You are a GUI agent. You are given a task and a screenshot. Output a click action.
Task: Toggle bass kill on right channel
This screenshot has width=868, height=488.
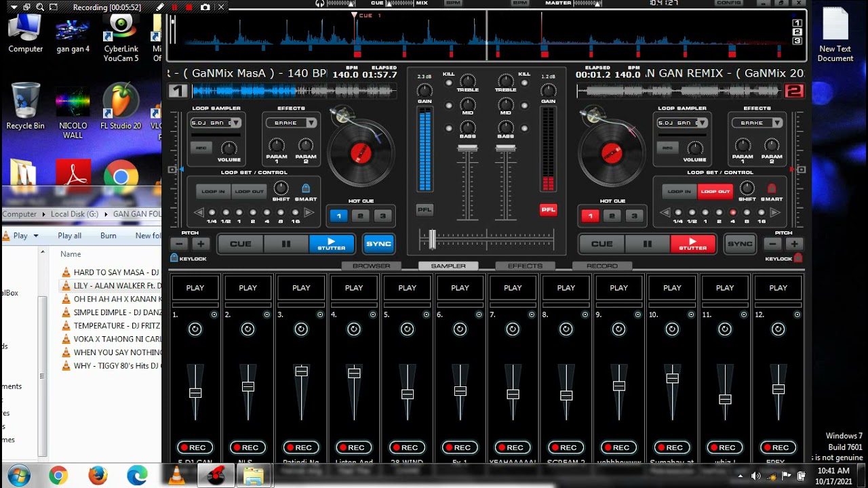(x=524, y=128)
